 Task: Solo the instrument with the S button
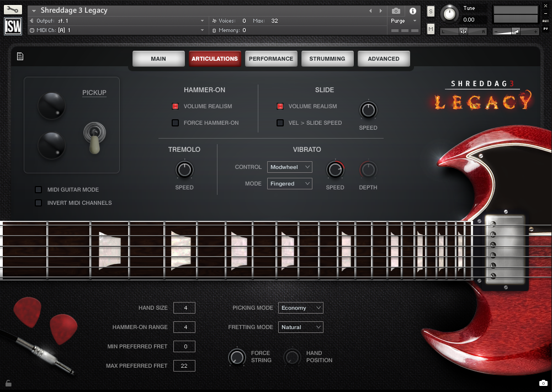click(431, 12)
